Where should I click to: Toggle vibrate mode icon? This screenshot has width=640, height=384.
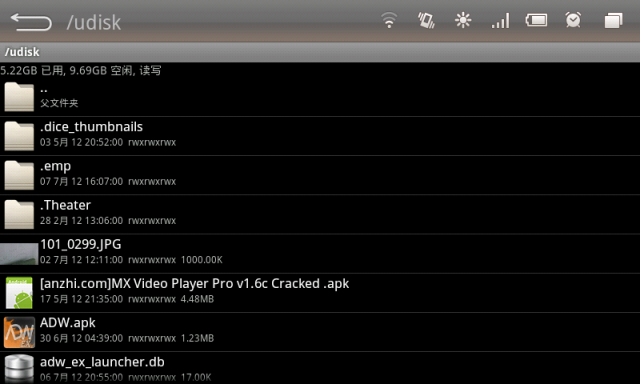pos(426,20)
